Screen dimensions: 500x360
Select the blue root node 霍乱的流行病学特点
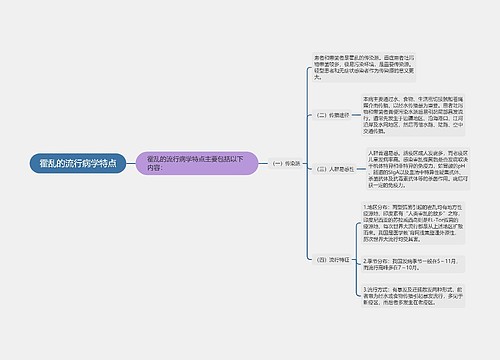(78, 163)
